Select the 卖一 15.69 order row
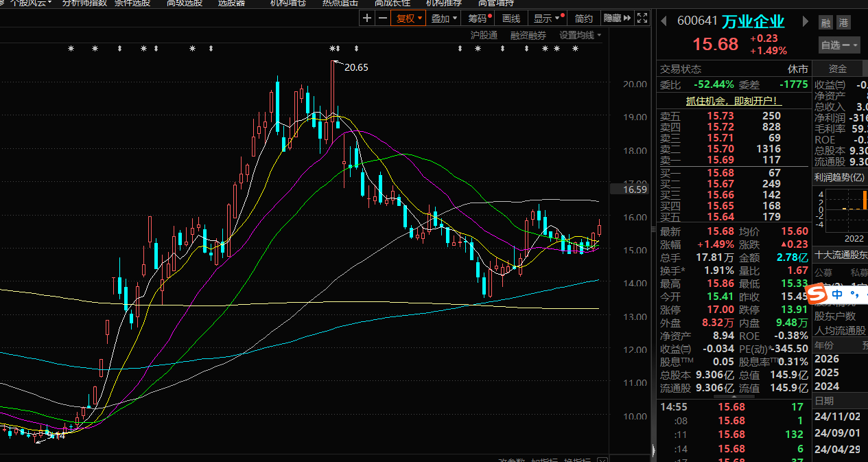 (x=734, y=160)
